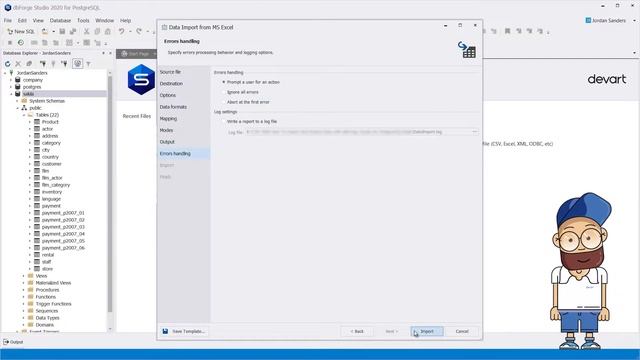The width and height of the screenshot is (640, 360).
Task: Select the payment_p2007_03 table
Action: click(x=63, y=227)
